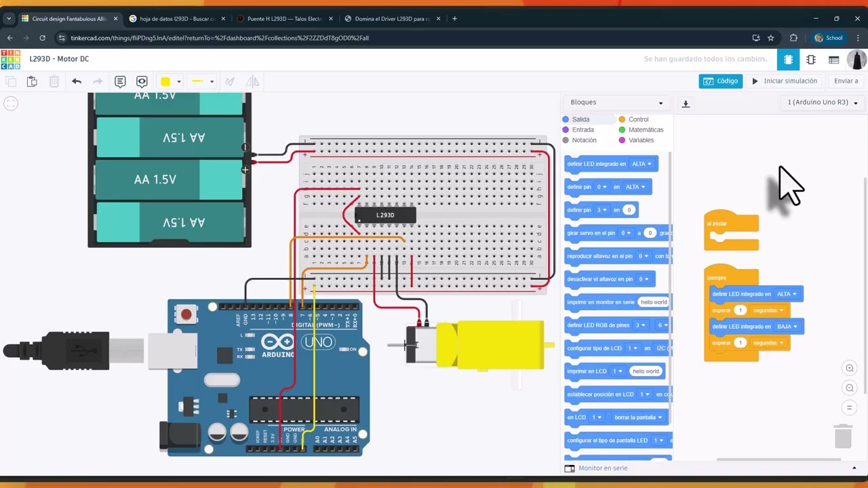Click the delete trash icon in toolbar
This screenshot has height=488, width=868.
pyautogui.click(x=54, y=81)
